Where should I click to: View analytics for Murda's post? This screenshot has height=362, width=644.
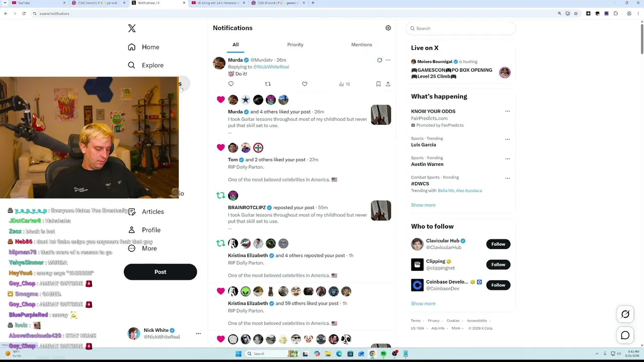(x=344, y=84)
